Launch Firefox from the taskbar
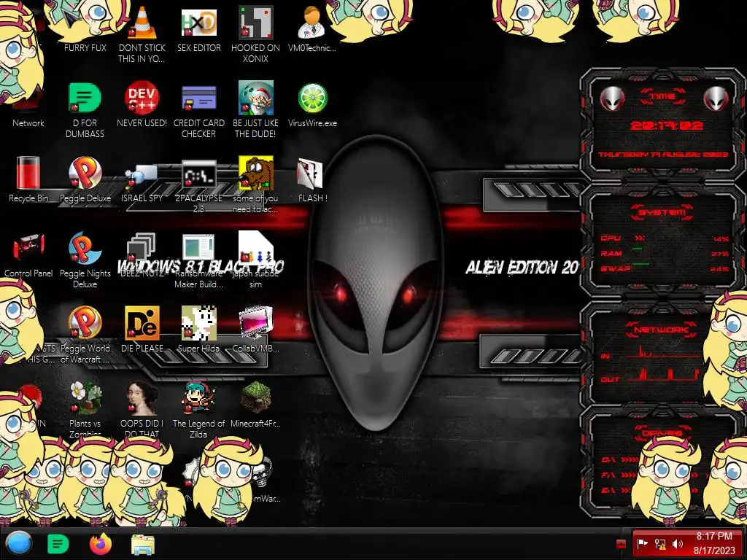Image resolution: width=747 pixels, height=560 pixels. (x=101, y=544)
